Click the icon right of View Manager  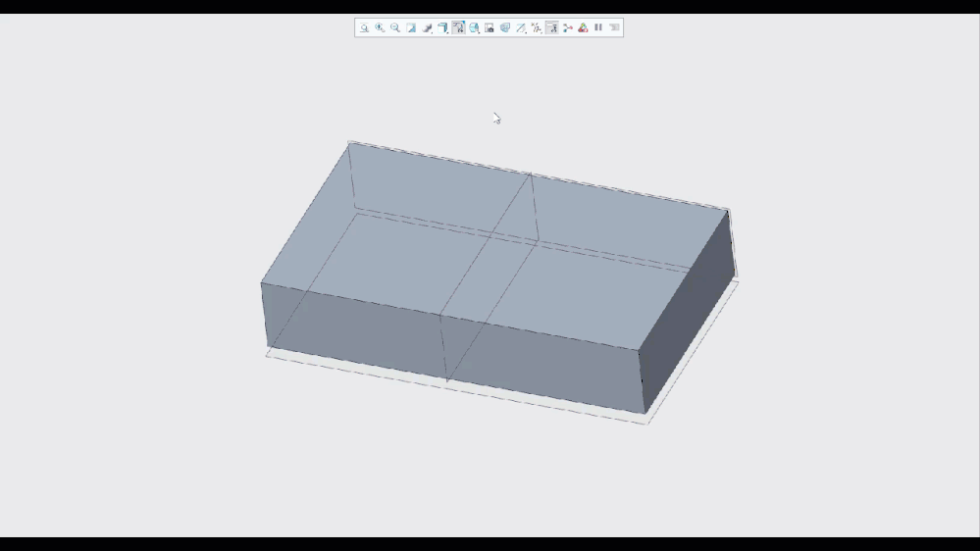[x=490, y=27]
